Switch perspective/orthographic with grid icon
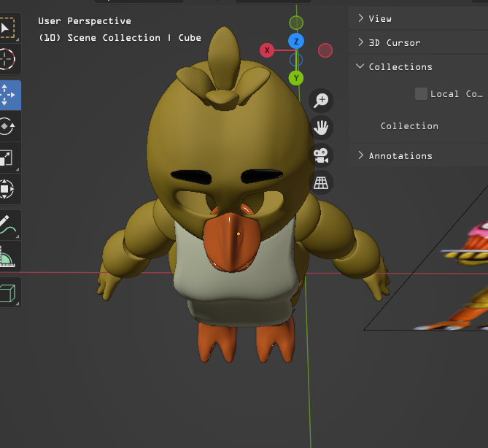This screenshot has width=488, height=448. pos(321,182)
